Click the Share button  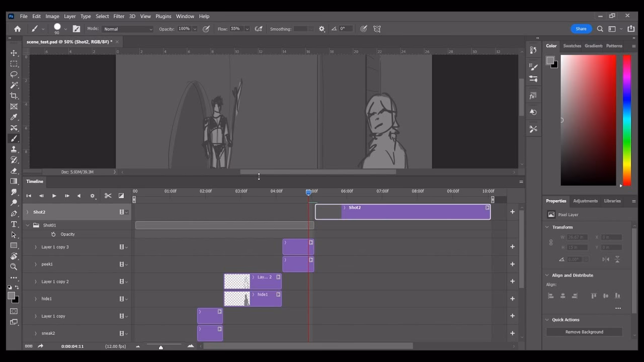(x=581, y=29)
